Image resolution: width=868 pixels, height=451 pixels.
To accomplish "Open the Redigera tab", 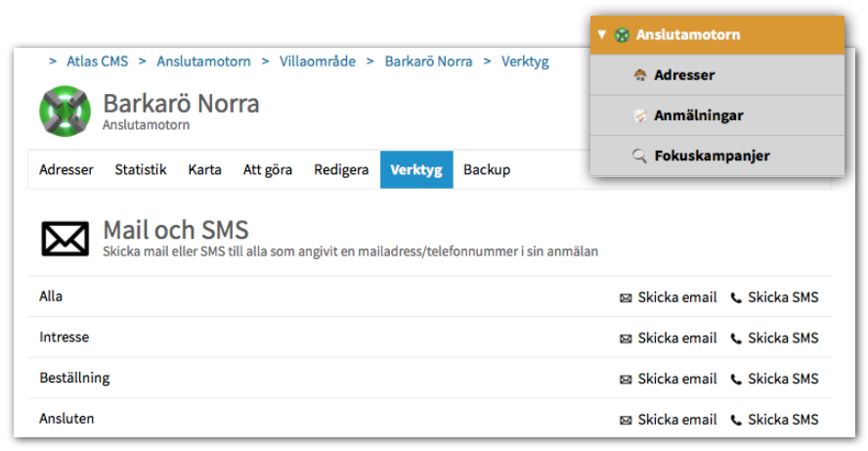I will point(341,169).
